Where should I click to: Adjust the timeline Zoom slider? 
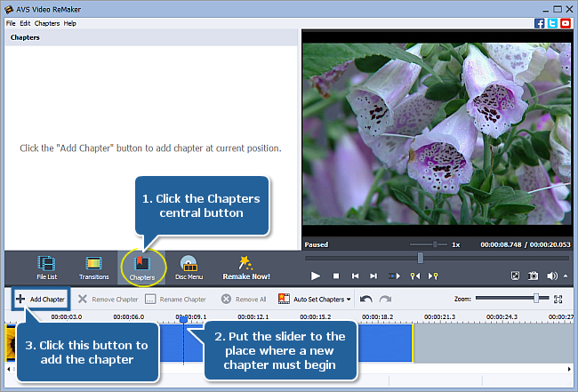click(x=536, y=298)
